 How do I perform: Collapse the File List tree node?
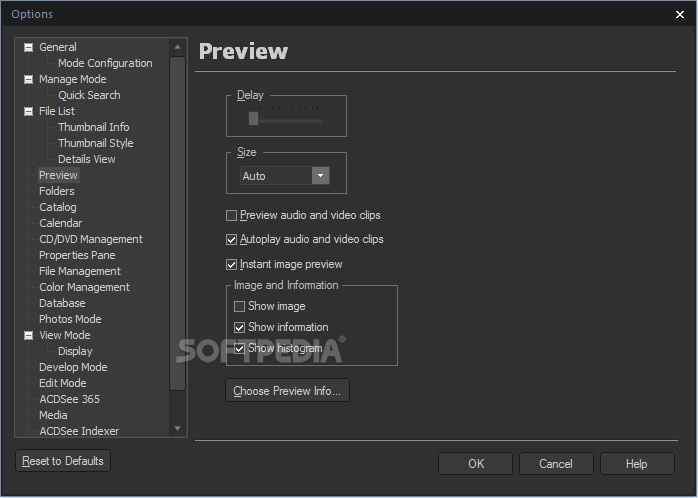(28, 111)
